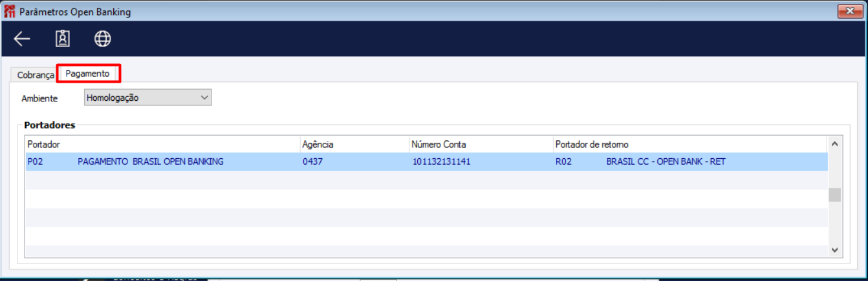Select the Pagamento tab
Image resolution: width=868 pixels, height=281 pixels.
(87, 74)
